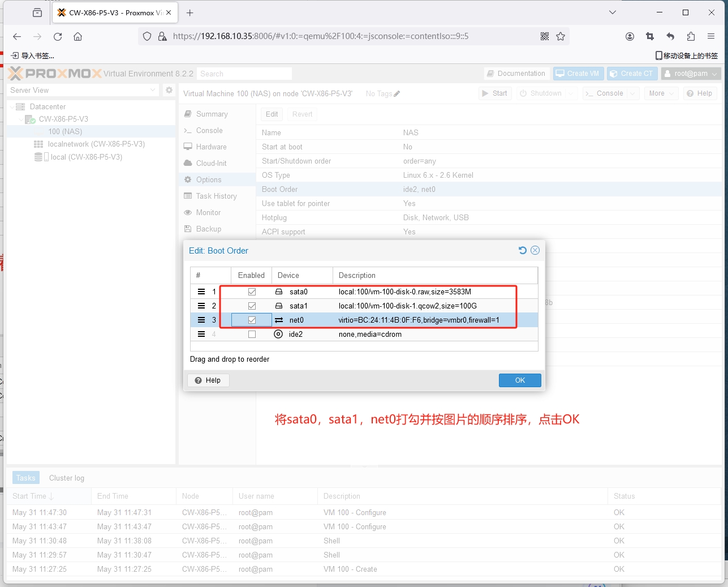The width and height of the screenshot is (728, 587).
Task: Open the Console dropdown arrow
Action: (x=632, y=93)
